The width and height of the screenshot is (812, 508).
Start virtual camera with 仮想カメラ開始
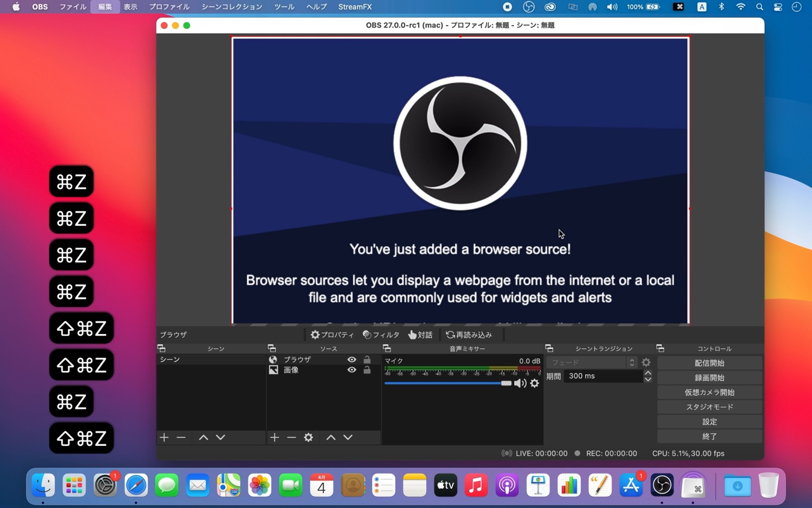click(x=709, y=392)
